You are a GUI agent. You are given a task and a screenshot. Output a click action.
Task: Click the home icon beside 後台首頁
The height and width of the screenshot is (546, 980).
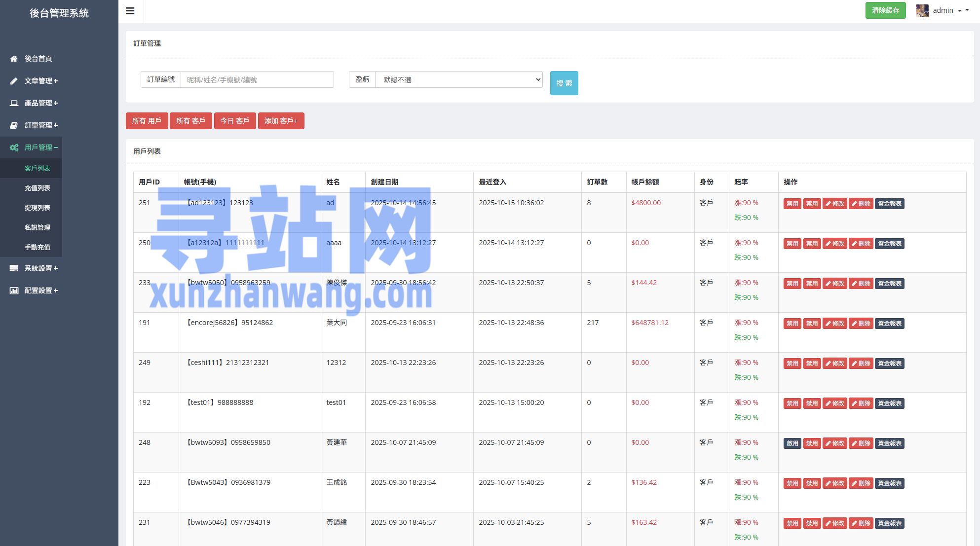point(14,59)
